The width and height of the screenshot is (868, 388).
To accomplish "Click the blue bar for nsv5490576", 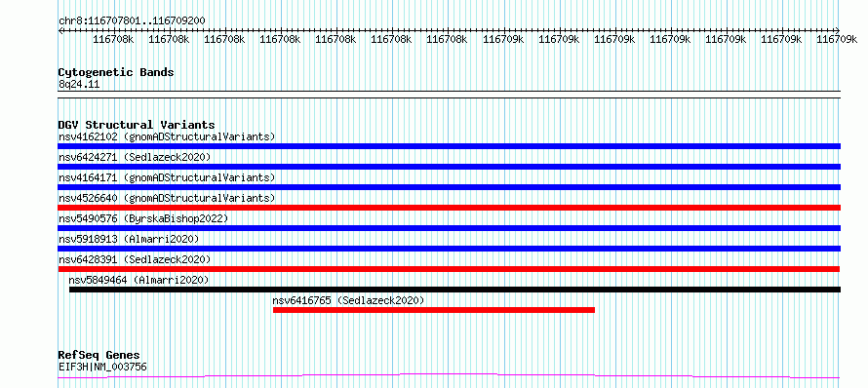I will [x=449, y=228].
